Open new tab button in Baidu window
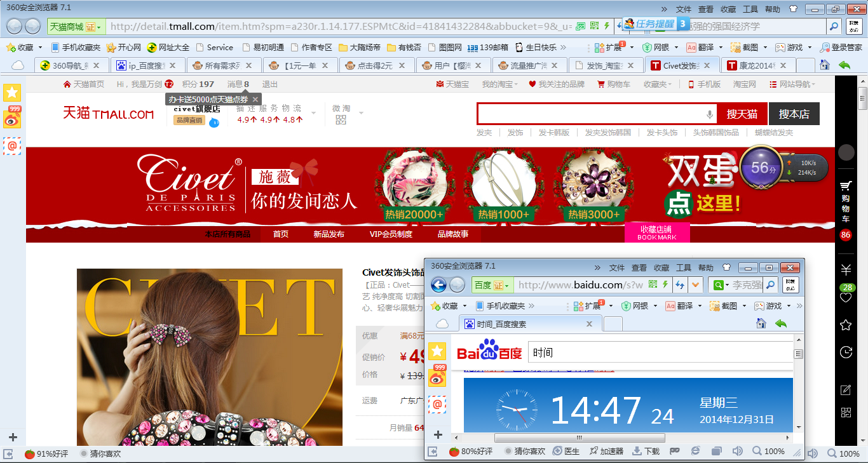Image resolution: width=868 pixels, height=463 pixels. pyautogui.click(x=613, y=324)
